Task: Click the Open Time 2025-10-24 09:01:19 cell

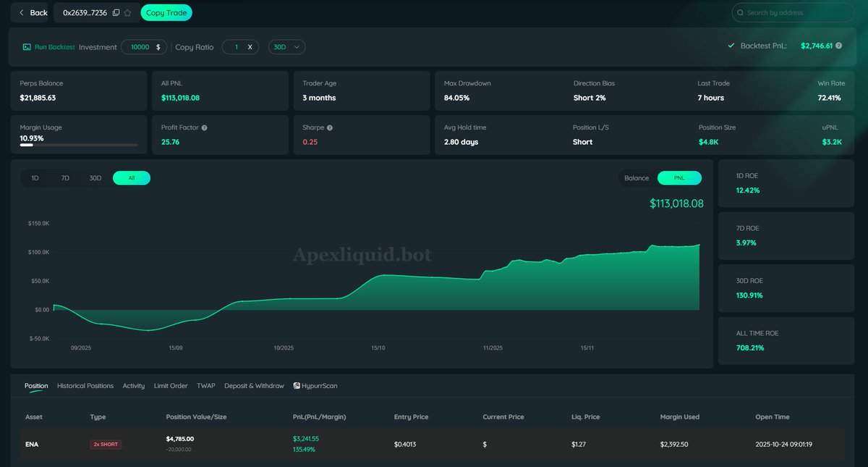Action: click(x=782, y=445)
